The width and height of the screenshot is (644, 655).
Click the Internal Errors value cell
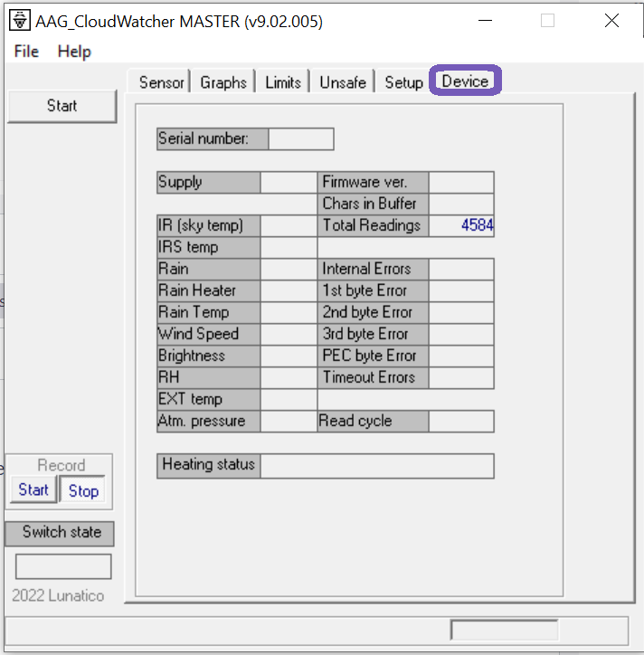[461, 270]
